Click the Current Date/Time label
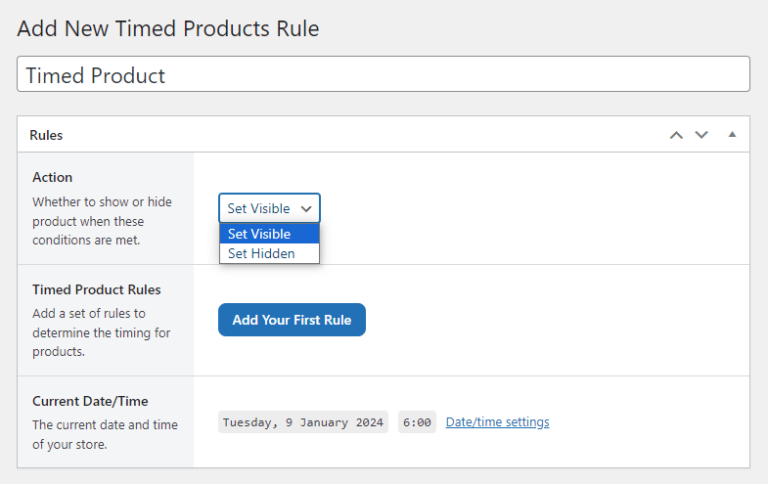Viewport: 768px width, 484px height. (x=90, y=401)
